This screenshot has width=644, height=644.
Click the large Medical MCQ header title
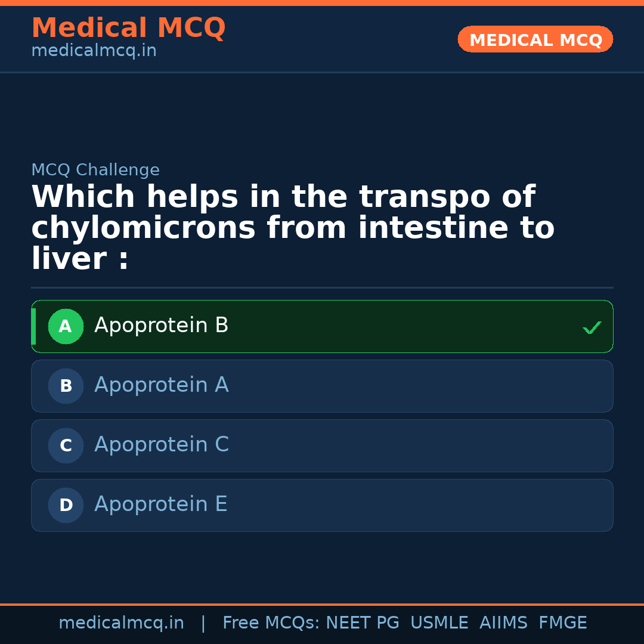pyautogui.click(x=128, y=28)
